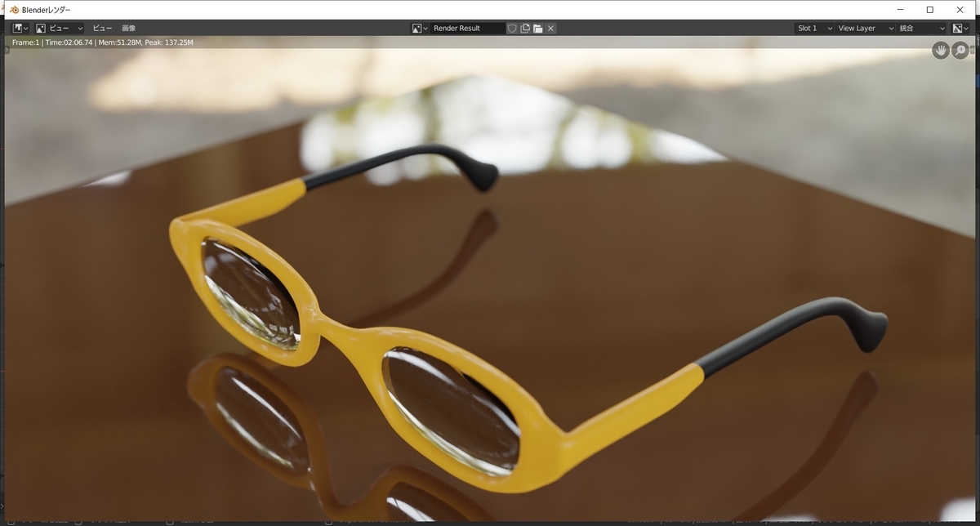
Task: Minimize the Blender render window
Action: (899, 10)
